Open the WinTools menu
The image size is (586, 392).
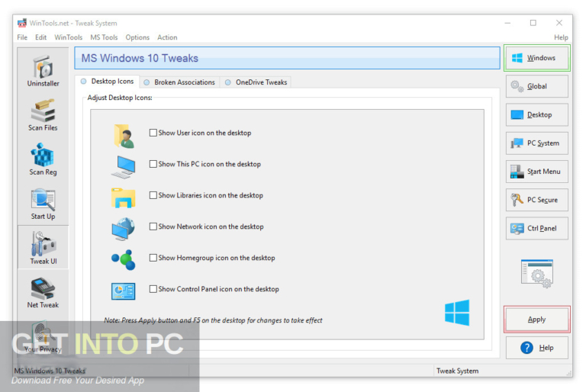pyautogui.click(x=69, y=37)
